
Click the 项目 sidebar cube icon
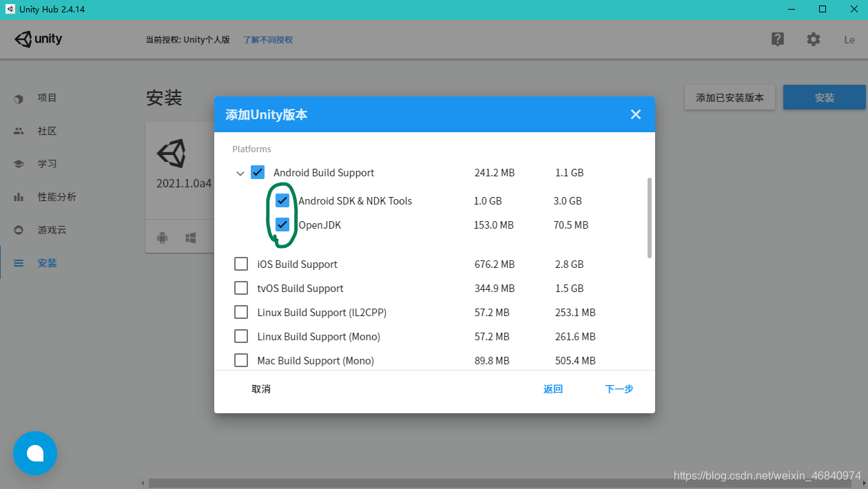tap(19, 98)
